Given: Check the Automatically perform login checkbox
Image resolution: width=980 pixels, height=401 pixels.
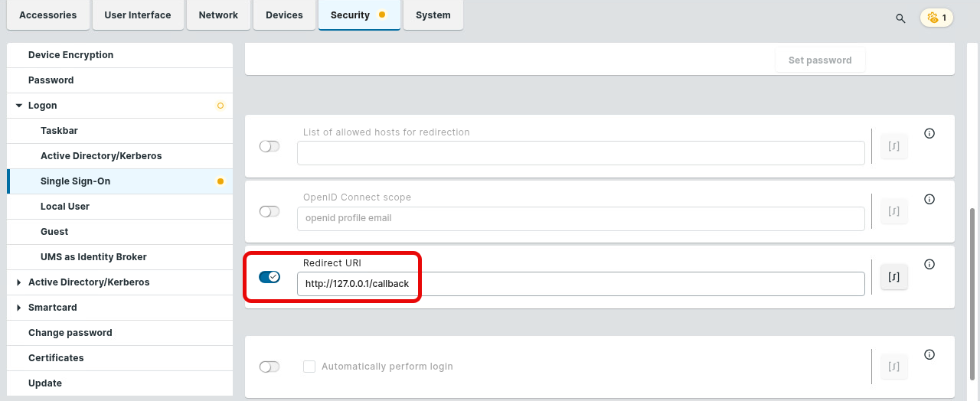Looking at the screenshot, I should pos(309,367).
